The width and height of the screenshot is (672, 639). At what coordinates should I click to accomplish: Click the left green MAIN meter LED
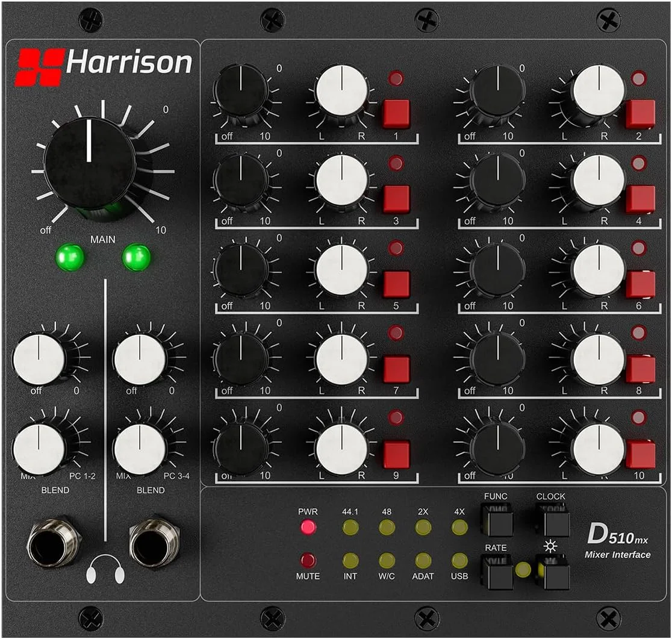[70, 258]
